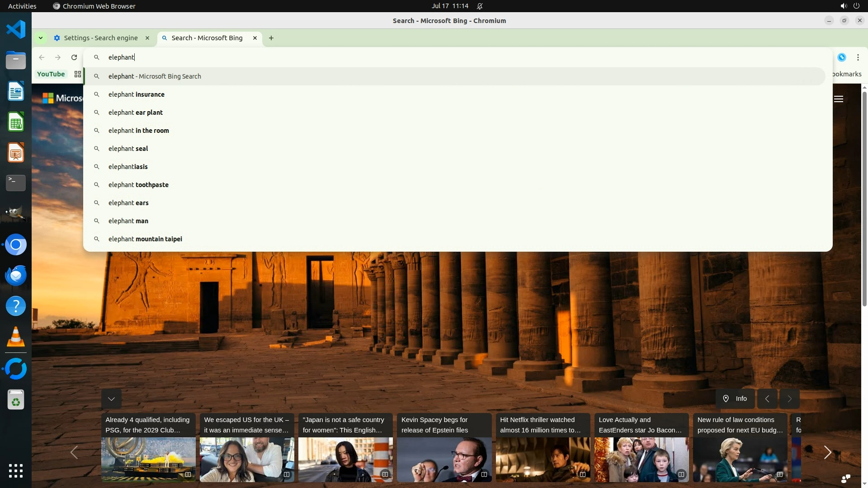Open VLC media player from dock
Screen dimensions: 868x488
point(16,337)
